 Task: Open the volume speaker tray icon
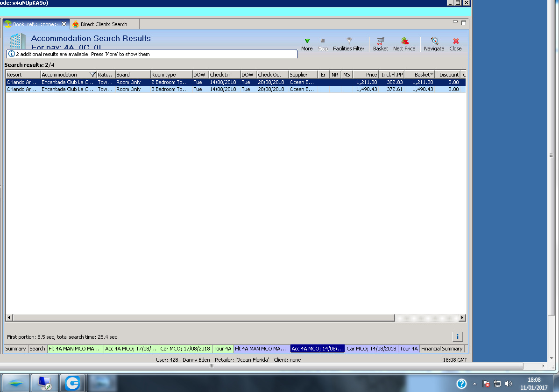click(x=509, y=384)
